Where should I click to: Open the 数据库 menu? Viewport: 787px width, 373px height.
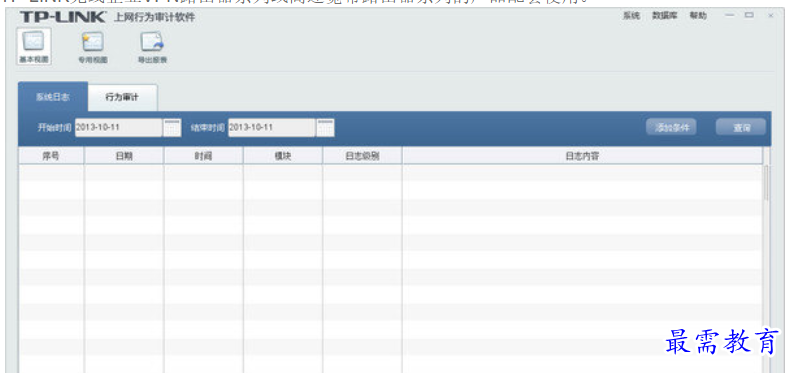pyautogui.click(x=665, y=16)
